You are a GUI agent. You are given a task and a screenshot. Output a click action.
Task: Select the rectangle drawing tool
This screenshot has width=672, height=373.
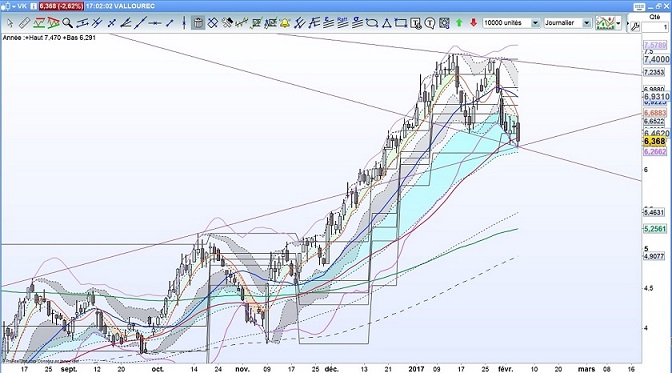pyautogui.click(x=401, y=23)
